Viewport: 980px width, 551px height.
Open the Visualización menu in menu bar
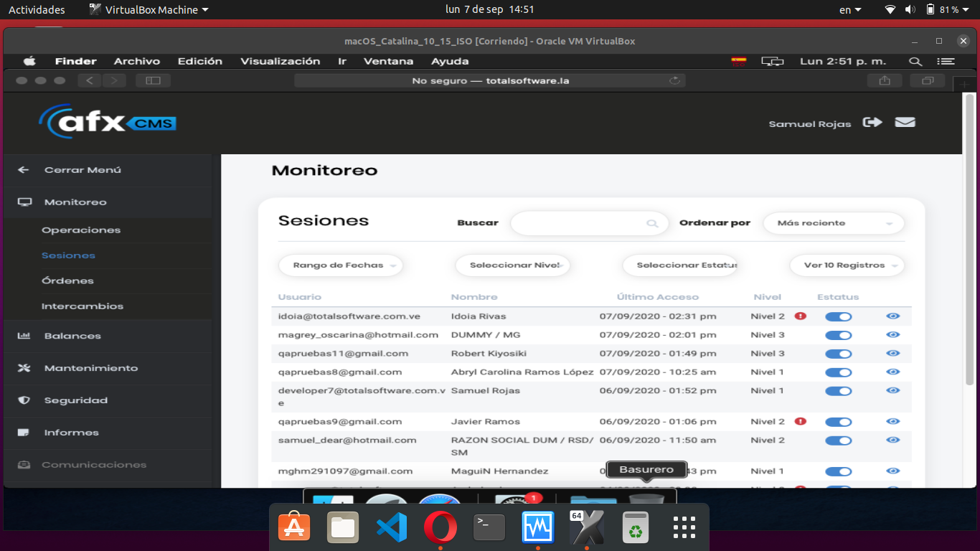click(280, 62)
